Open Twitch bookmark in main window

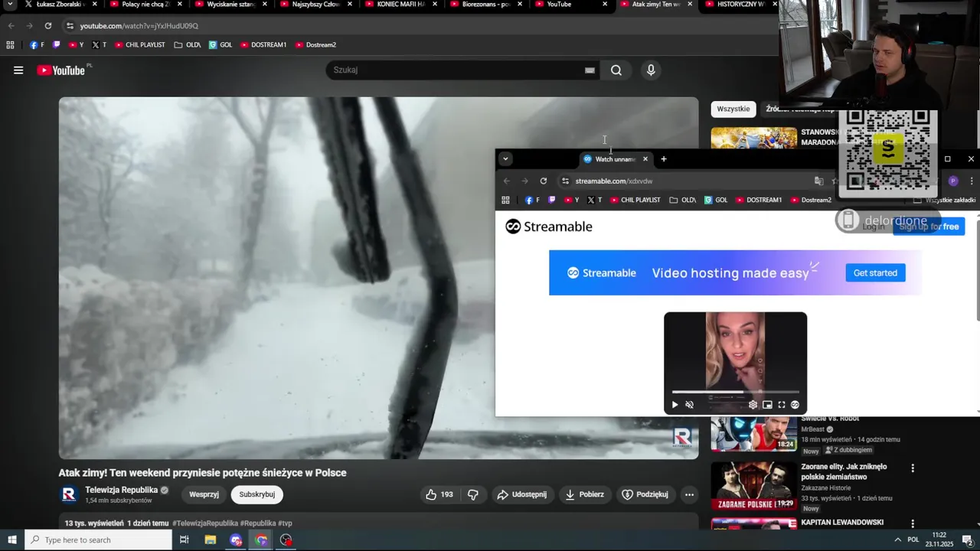coord(57,45)
